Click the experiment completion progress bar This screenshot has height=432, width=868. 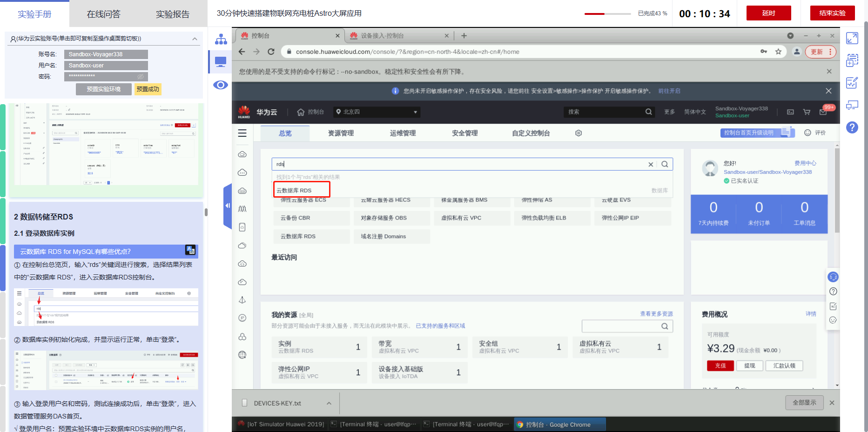click(x=608, y=13)
